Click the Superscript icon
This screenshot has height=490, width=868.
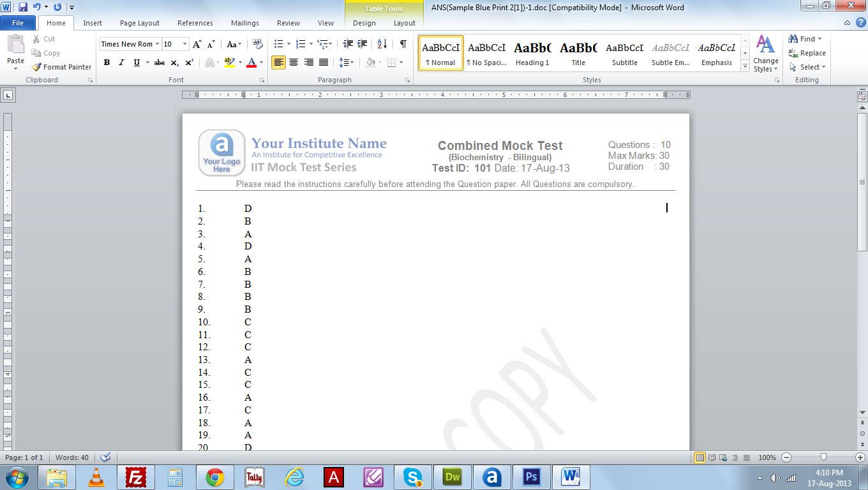click(190, 63)
